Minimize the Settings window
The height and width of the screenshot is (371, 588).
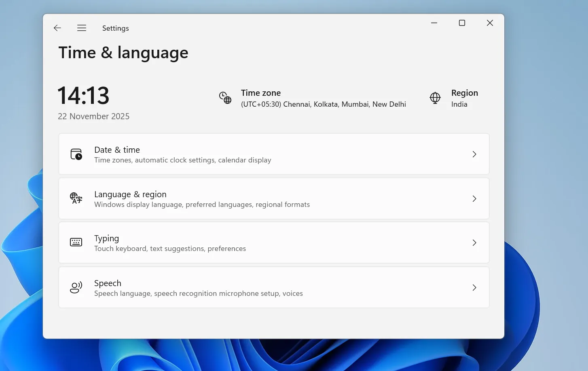[434, 23]
